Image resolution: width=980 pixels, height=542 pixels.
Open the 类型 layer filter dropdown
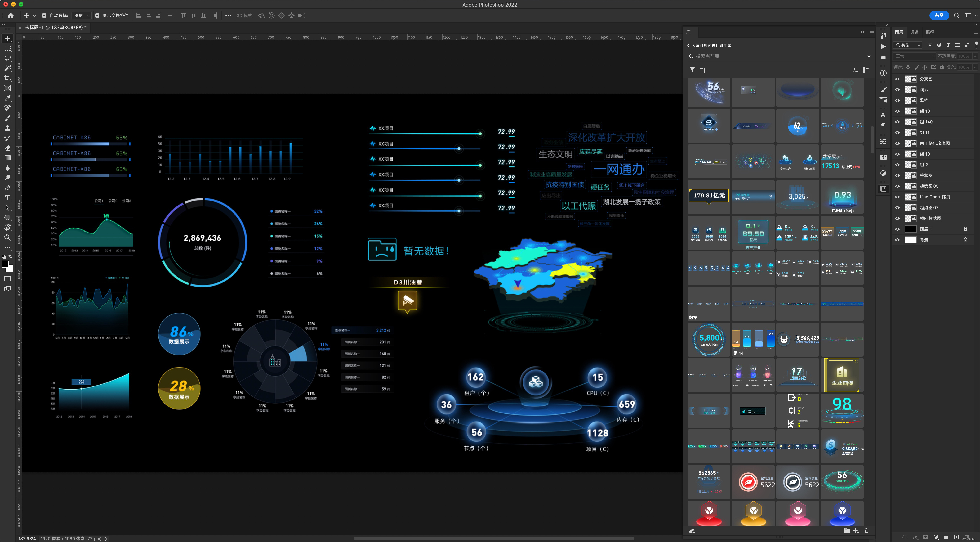pyautogui.click(x=908, y=45)
